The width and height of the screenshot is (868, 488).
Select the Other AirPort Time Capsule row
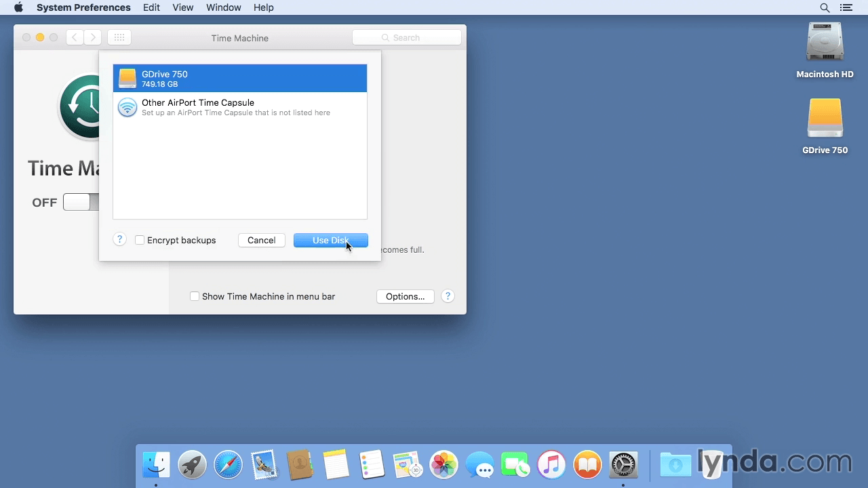(240, 107)
